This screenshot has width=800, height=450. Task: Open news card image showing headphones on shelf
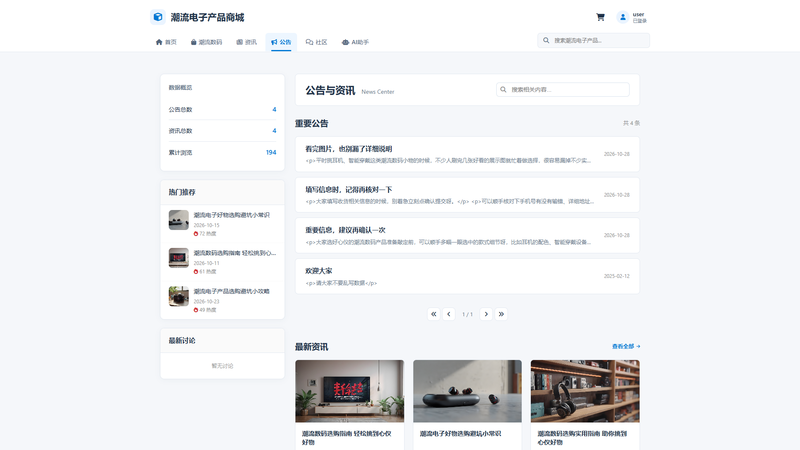pos(585,391)
